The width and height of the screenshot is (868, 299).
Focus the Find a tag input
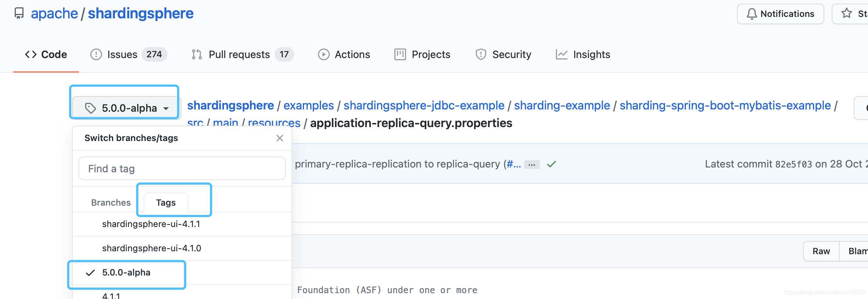182,169
